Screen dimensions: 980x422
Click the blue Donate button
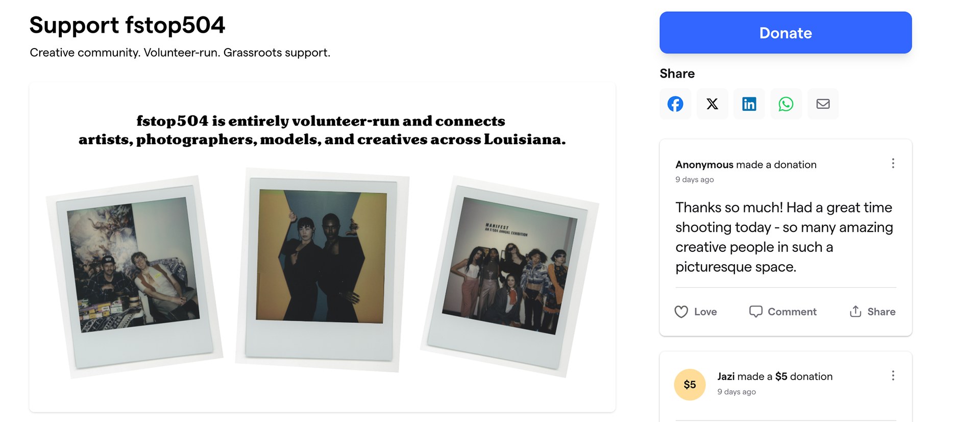coord(785,33)
